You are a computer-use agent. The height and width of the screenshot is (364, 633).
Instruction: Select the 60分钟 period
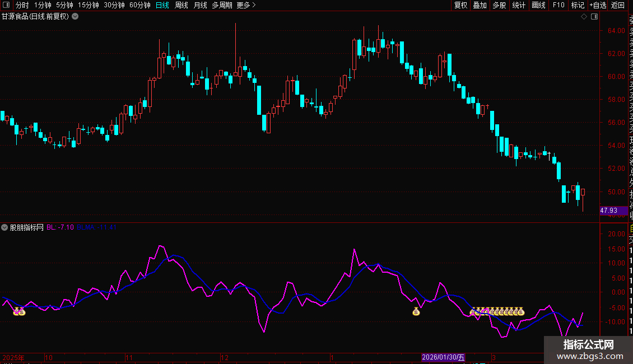(140, 5)
